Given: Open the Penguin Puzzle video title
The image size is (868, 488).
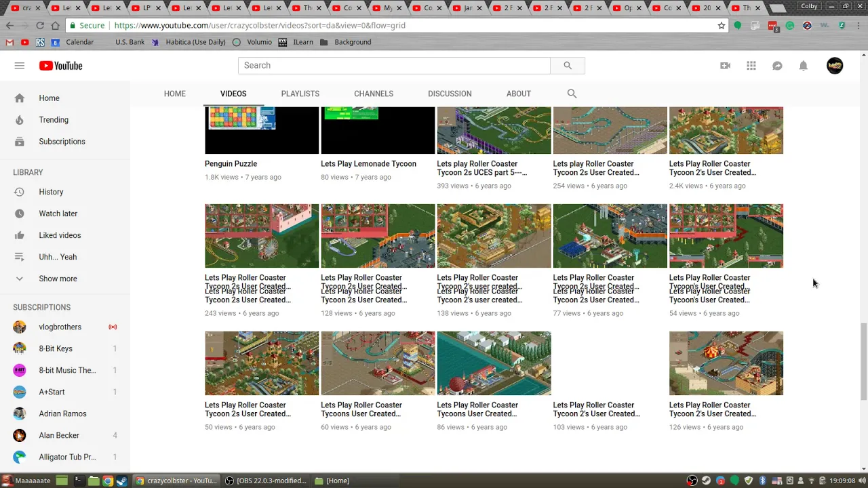Looking at the screenshot, I should tap(231, 164).
